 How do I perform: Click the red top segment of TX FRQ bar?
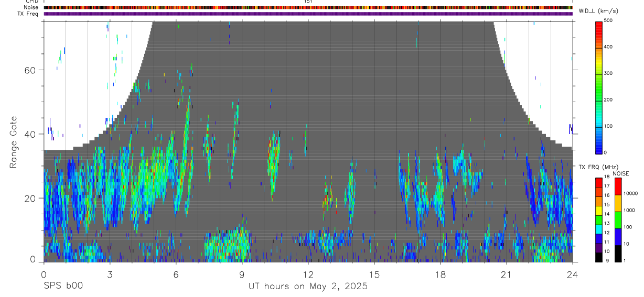[599, 182]
